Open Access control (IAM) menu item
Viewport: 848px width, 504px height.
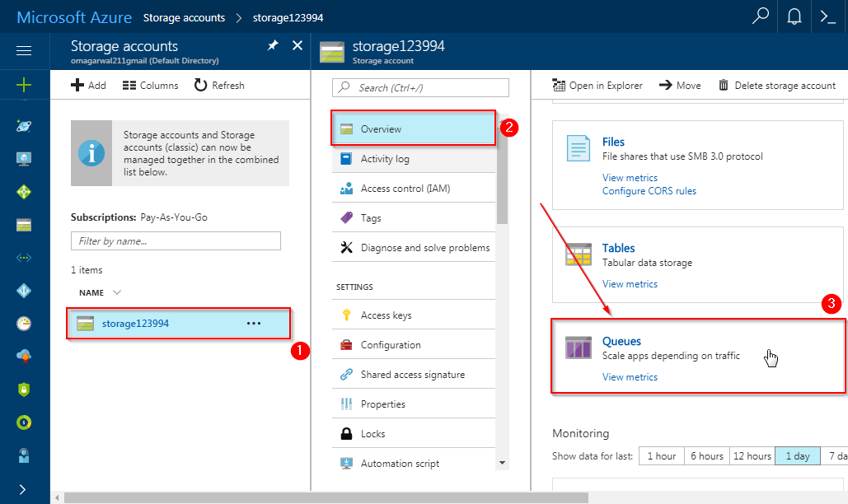click(413, 189)
